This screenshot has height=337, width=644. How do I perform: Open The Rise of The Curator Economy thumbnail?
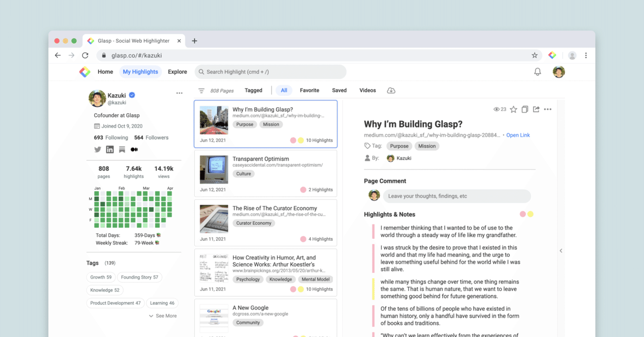(214, 219)
